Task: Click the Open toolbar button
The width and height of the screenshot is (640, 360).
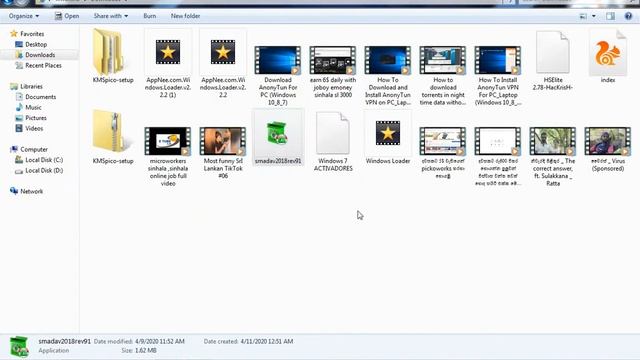Action: coord(67,16)
